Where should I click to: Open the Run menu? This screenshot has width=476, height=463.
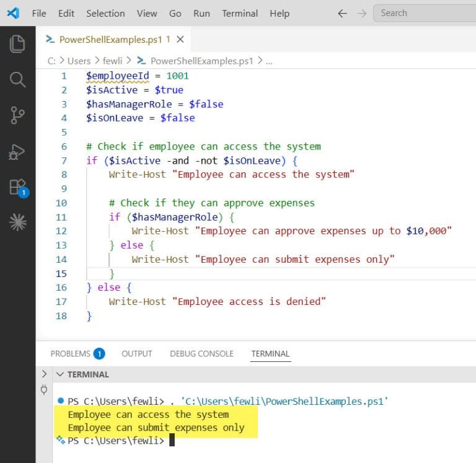[x=201, y=14]
